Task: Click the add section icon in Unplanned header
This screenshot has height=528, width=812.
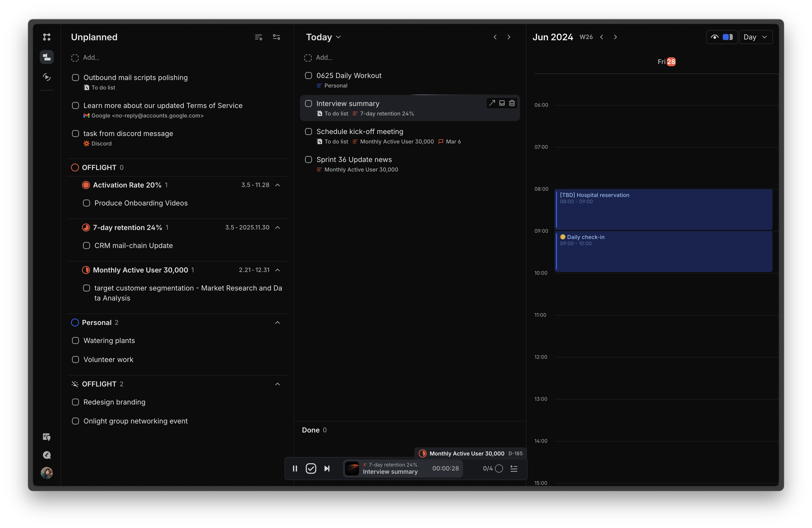Action: point(258,37)
